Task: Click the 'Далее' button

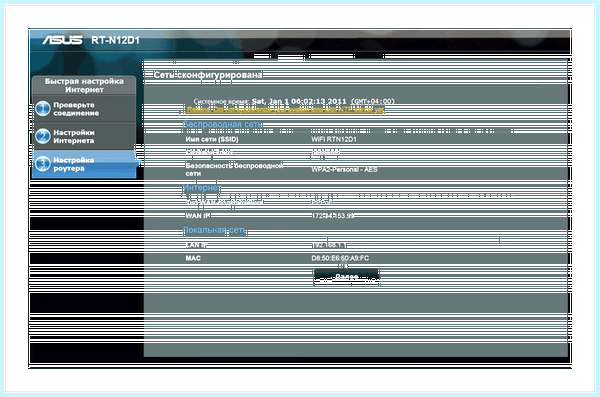Action: (346, 276)
